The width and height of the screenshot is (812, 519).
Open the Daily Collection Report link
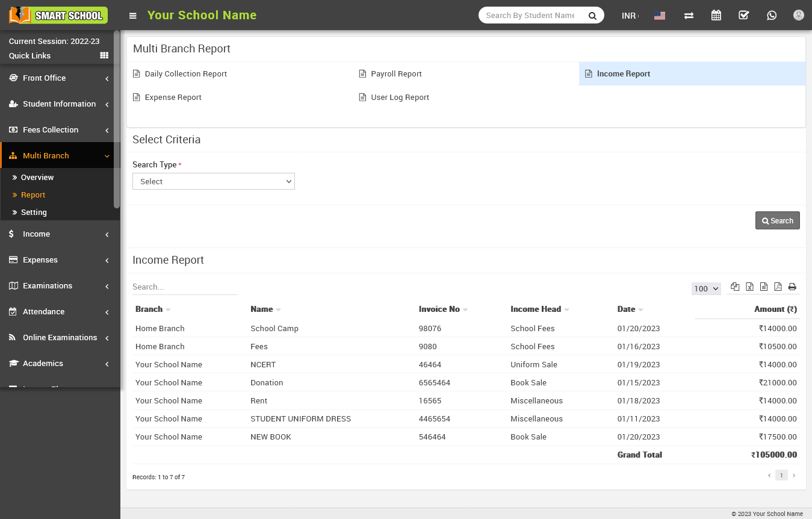185,74
